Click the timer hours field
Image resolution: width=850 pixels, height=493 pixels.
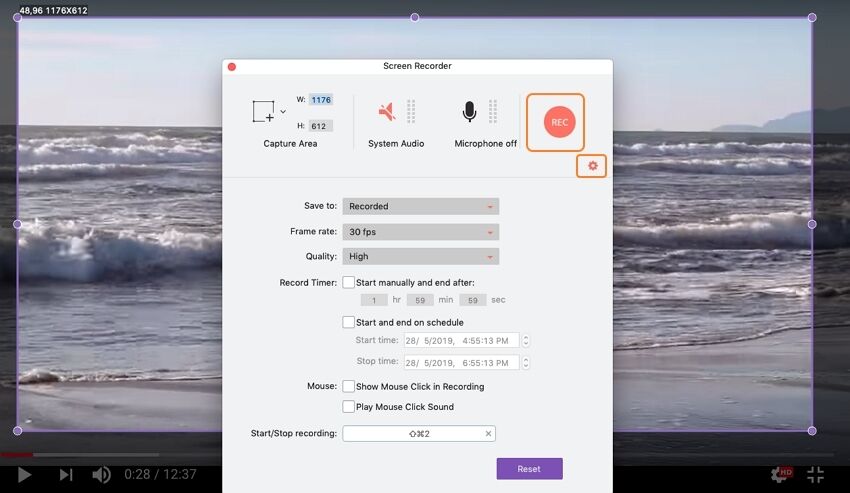(374, 300)
